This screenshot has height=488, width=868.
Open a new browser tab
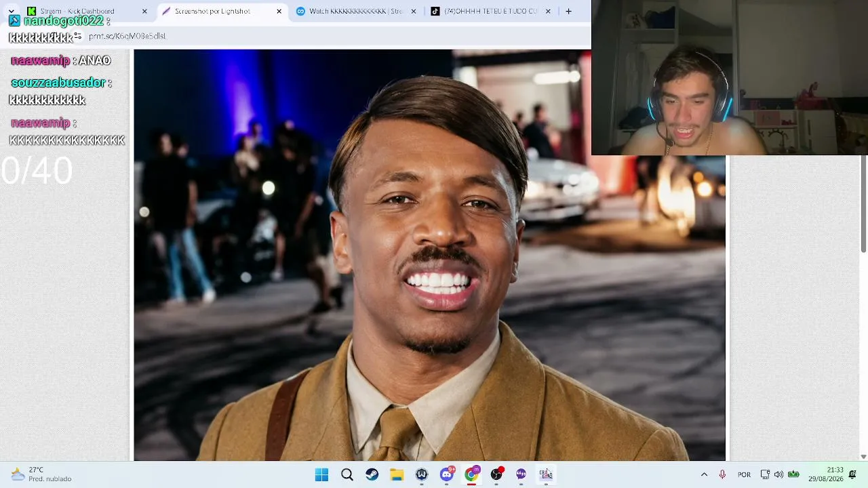coord(568,12)
